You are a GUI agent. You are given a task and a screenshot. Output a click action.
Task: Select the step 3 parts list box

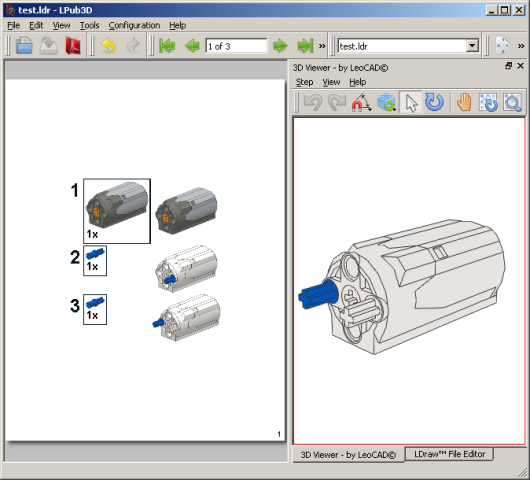(x=95, y=309)
